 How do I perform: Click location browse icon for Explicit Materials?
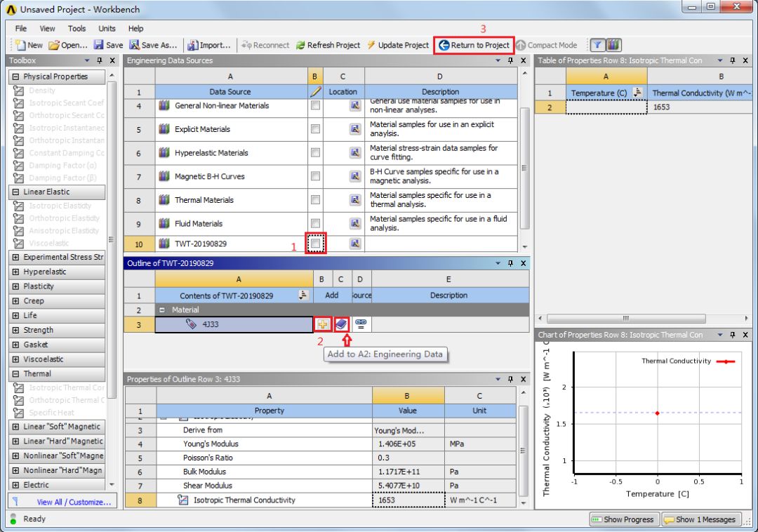(355, 129)
